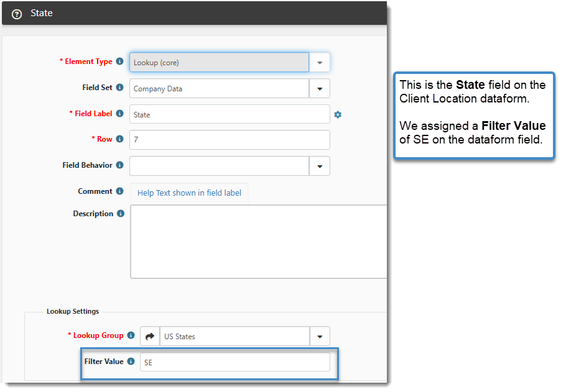Click the info icon next to Lookup Group

[x=131, y=335]
